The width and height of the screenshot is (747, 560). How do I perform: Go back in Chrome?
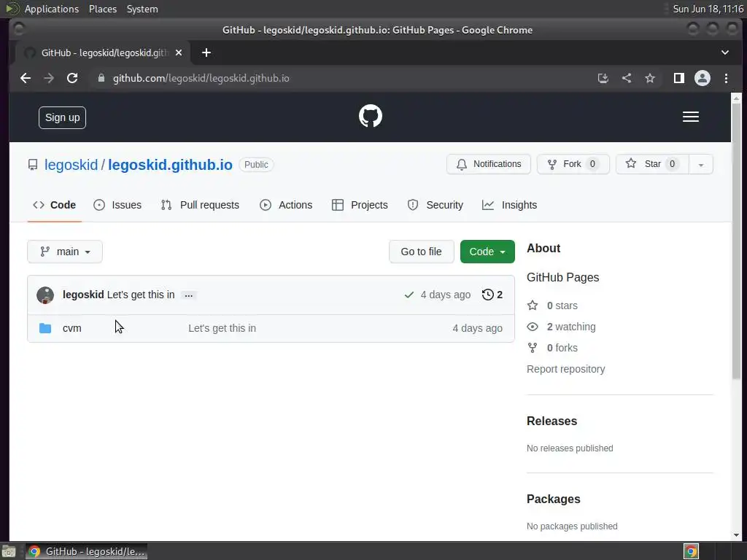click(26, 78)
